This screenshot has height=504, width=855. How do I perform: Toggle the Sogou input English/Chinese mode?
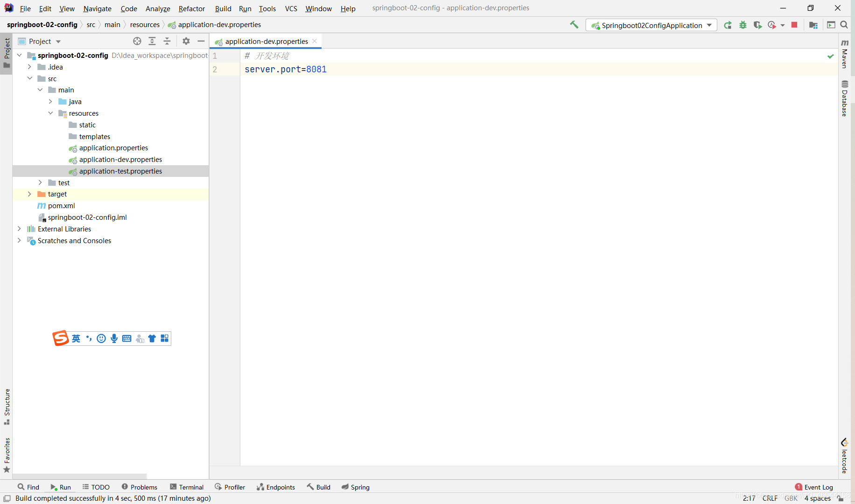(x=76, y=338)
